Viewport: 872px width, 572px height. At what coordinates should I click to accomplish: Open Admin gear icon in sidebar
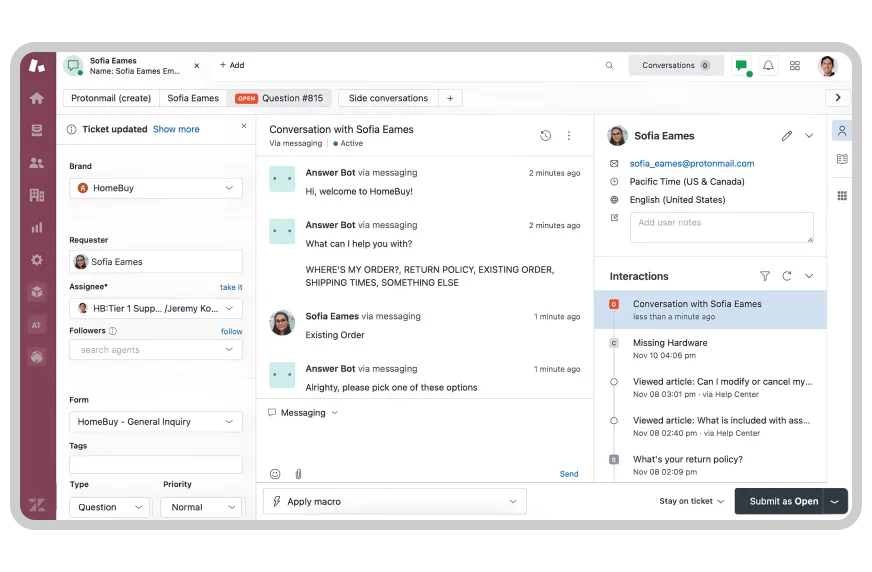click(x=37, y=260)
